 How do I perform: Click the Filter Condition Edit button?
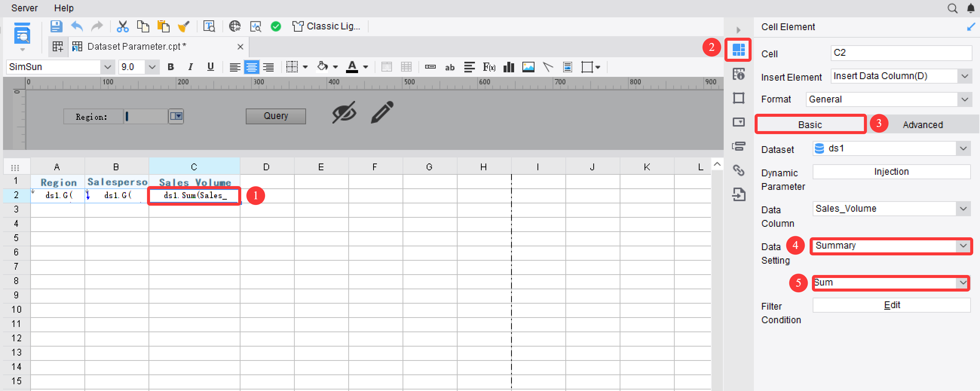click(891, 305)
